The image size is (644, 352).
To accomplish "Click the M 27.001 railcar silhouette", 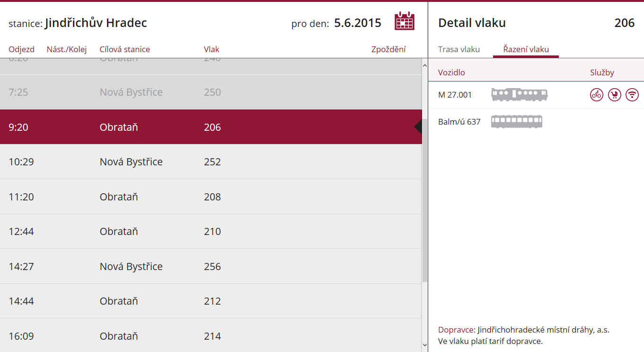I will coord(519,95).
